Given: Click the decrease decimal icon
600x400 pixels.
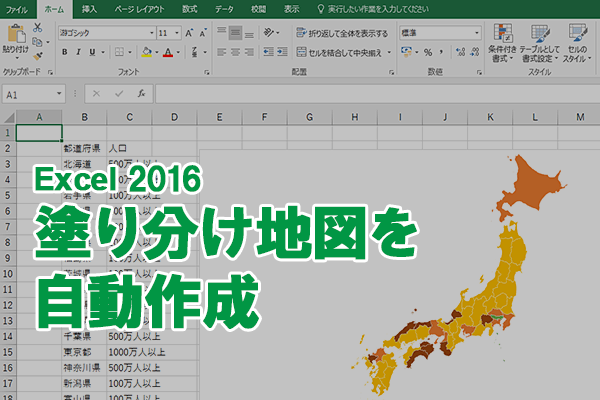Looking at the screenshot, I should coord(474,52).
